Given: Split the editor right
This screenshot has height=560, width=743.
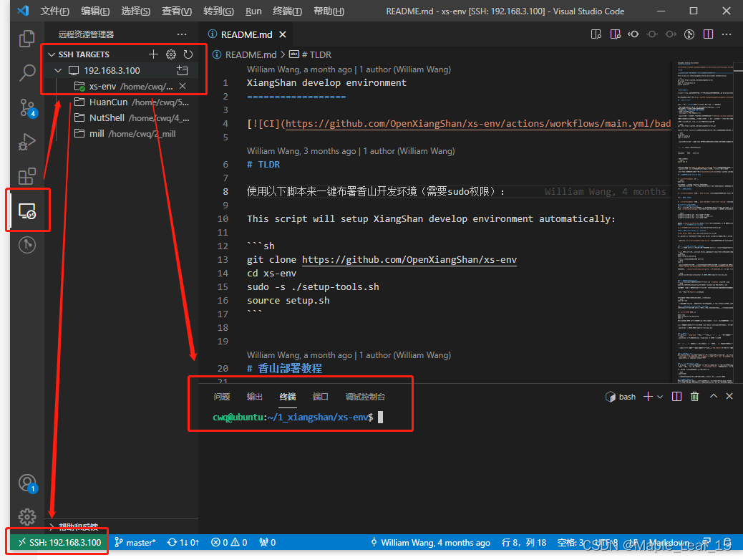Looking at the screenshot, I should pyautogui.click(x=708, y=34).
